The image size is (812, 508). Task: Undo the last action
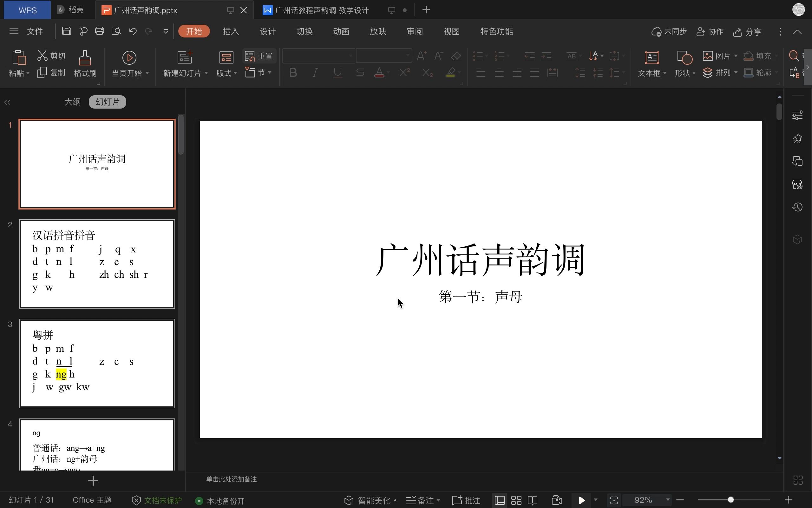click(x=133, y=31)
